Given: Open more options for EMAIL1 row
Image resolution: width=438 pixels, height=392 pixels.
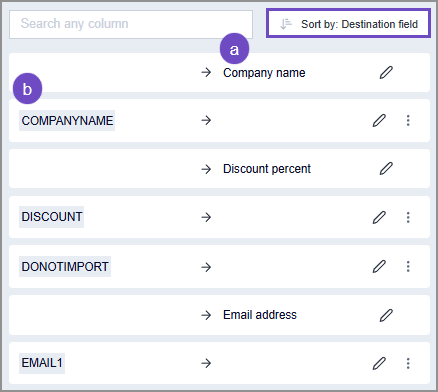Looking at the screenshot, I should point(408,363).
